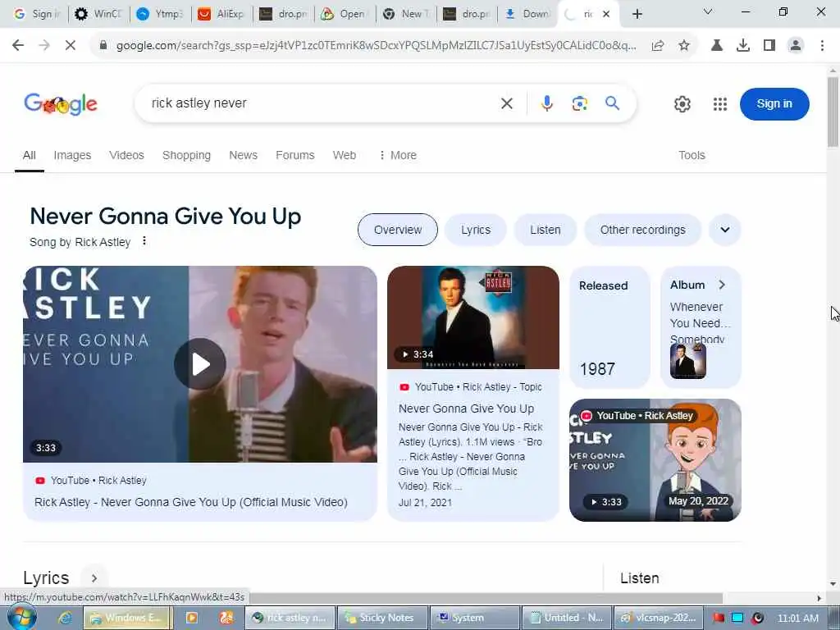Select the Lyrics chip
Viewport: 840px width, 630px height.
click(x=476, y=230)
